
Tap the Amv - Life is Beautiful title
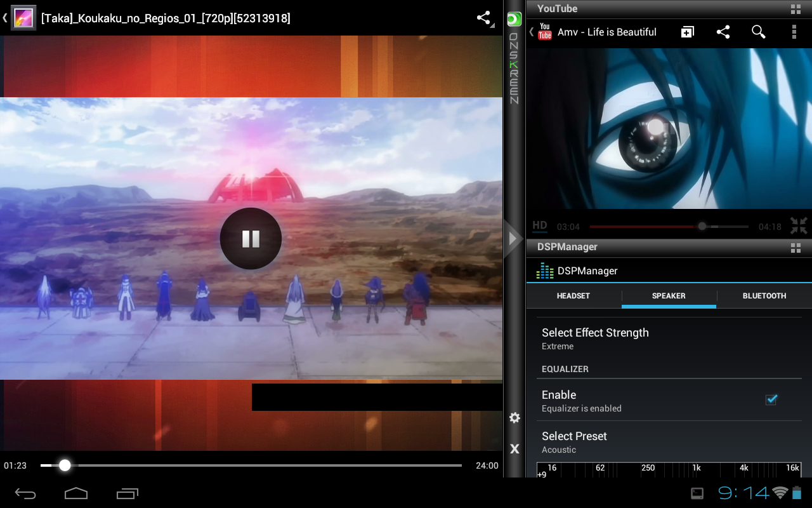pyautogui.click(x=607, y=32)
